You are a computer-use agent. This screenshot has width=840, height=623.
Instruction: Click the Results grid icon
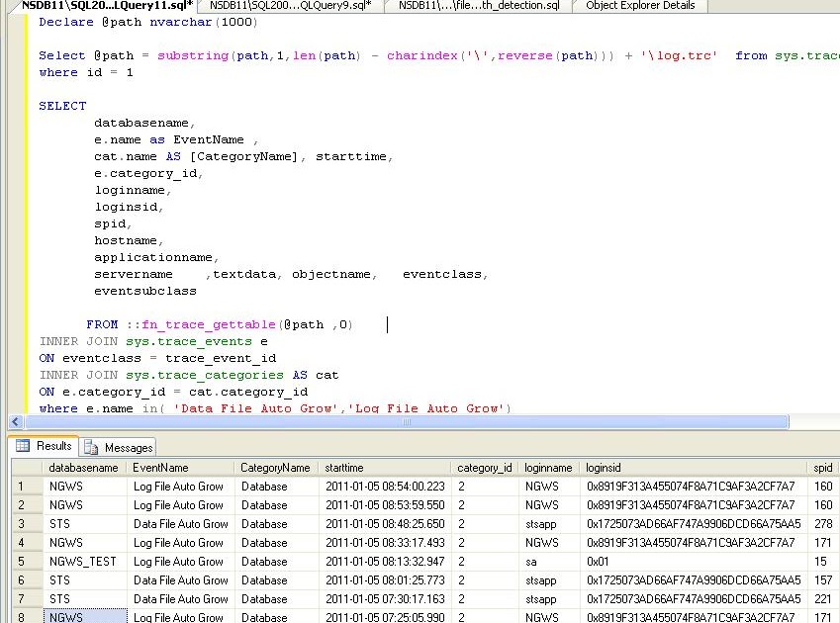click(24, 447)
